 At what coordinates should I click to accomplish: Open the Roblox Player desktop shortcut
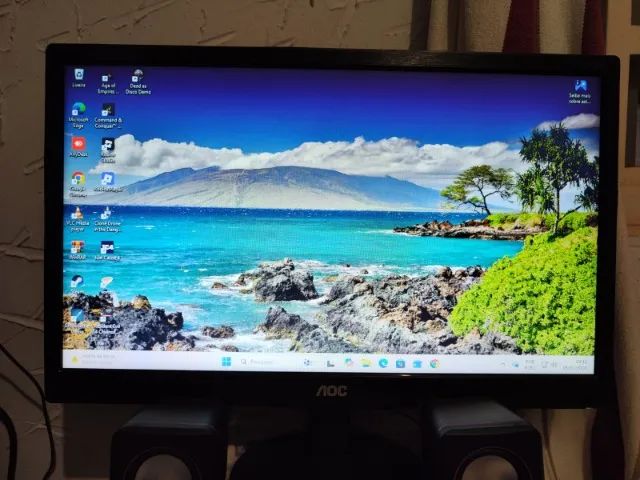click(x=108, y=182)
